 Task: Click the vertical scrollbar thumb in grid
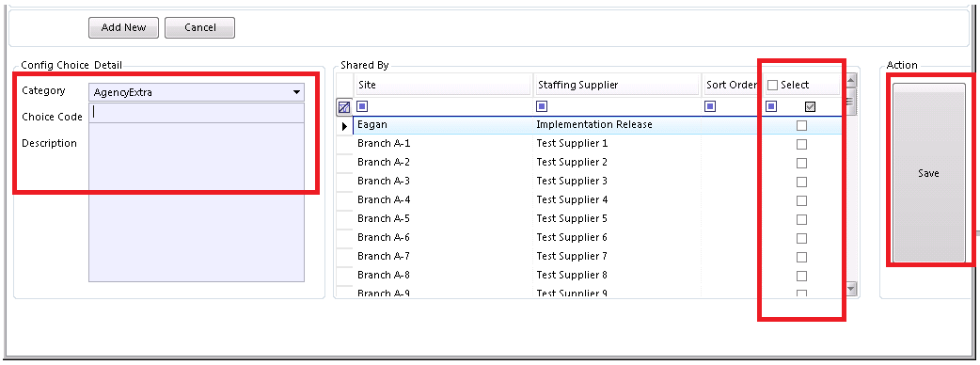[850, 102]
